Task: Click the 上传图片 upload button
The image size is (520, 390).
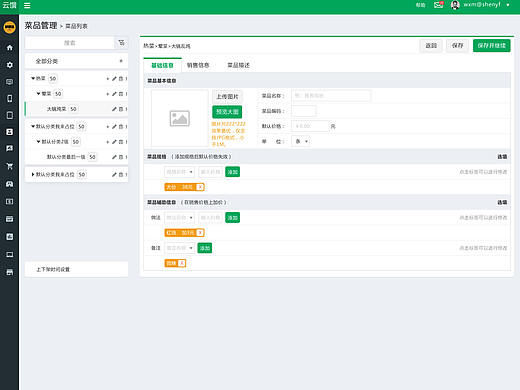Action: pyautogui.click(x=227, y=97)
